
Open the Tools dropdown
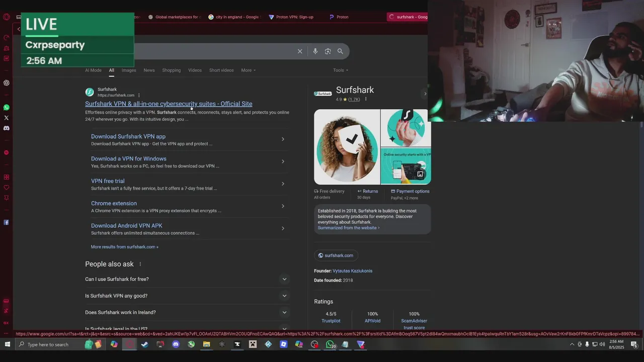341,70
